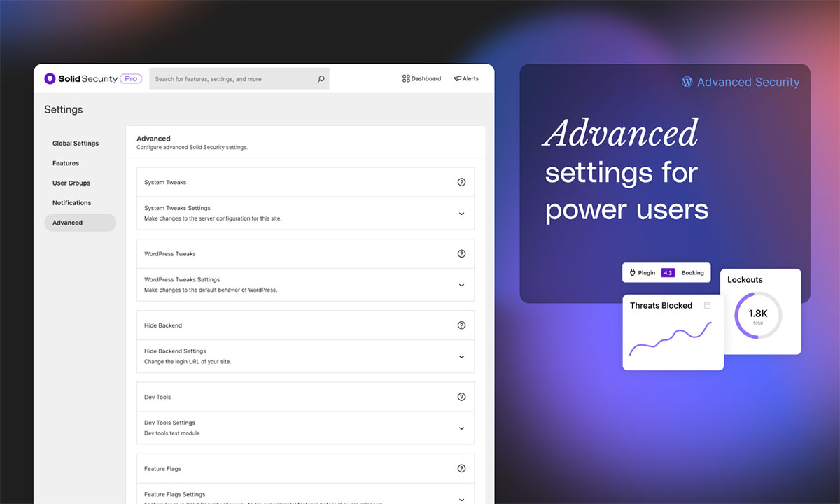Image resolution: width=840 pixels, height=504 pixels.
Task: Click the Lockouts card title
Action: 745,280
